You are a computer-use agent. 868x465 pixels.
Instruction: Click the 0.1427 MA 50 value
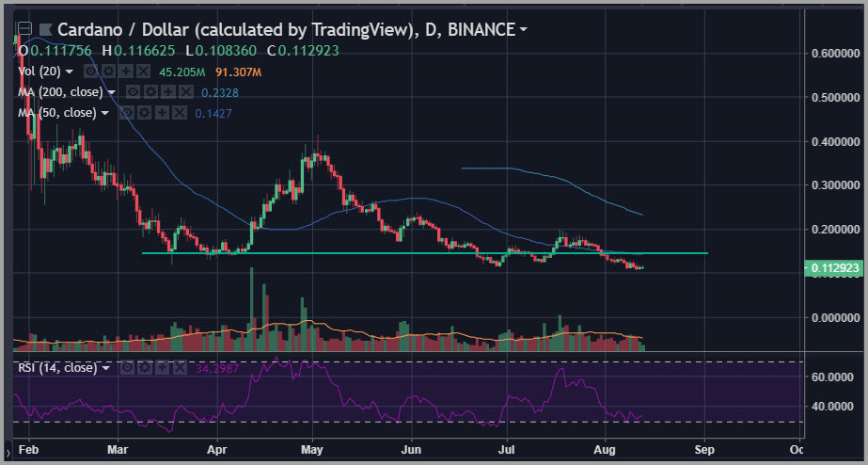pos(213,114)
